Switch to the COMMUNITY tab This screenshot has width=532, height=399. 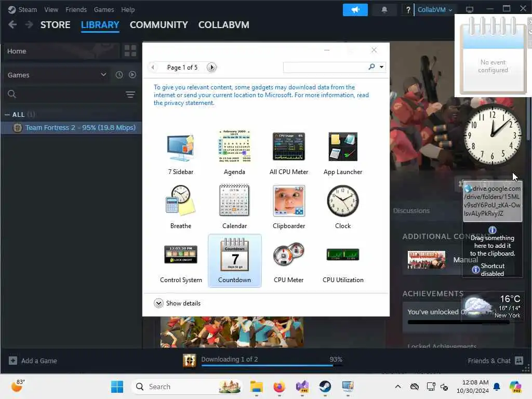pyautogui.click(x=158, y=25)
